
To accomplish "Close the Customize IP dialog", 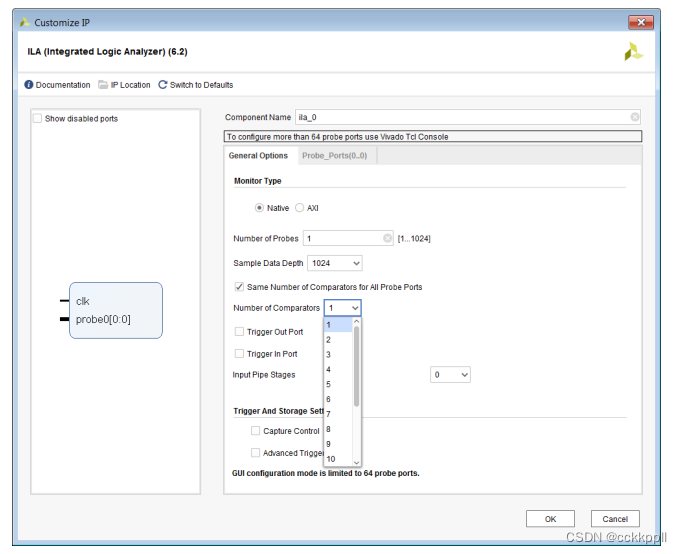I will coord(641,22).
